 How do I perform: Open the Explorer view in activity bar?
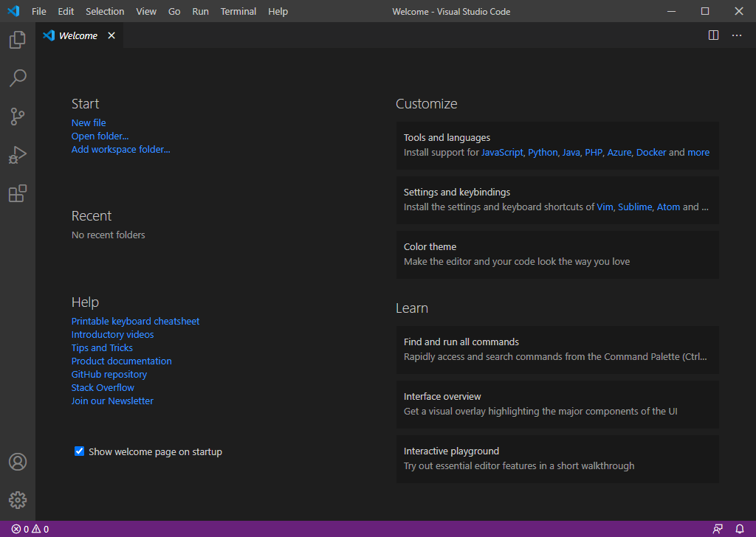click(18, 40)
